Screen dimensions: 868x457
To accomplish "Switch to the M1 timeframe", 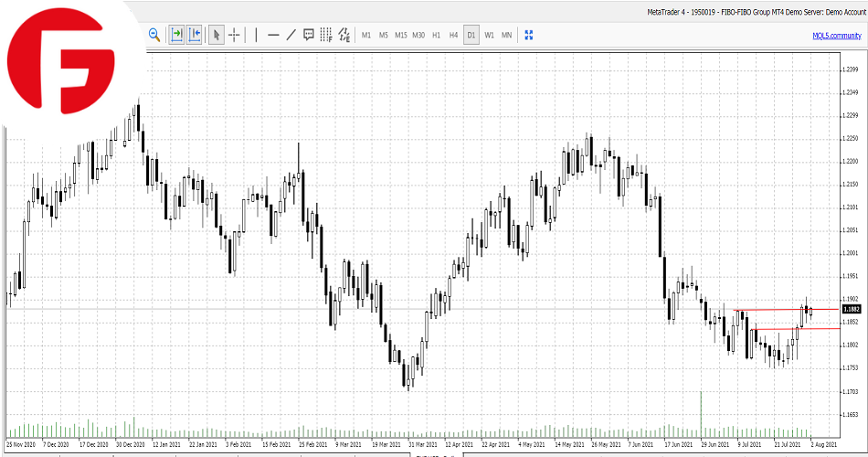I will 366,35.
